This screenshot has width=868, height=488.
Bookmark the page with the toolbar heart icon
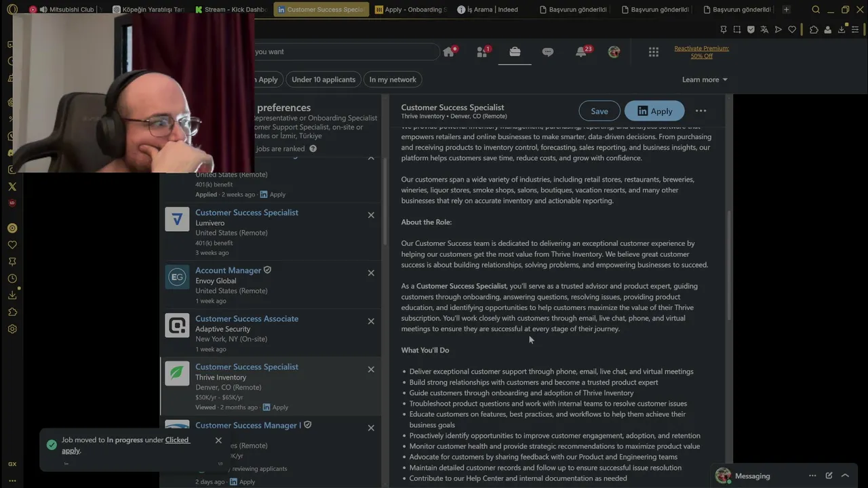pyautogui.click(x=791, y=30)
